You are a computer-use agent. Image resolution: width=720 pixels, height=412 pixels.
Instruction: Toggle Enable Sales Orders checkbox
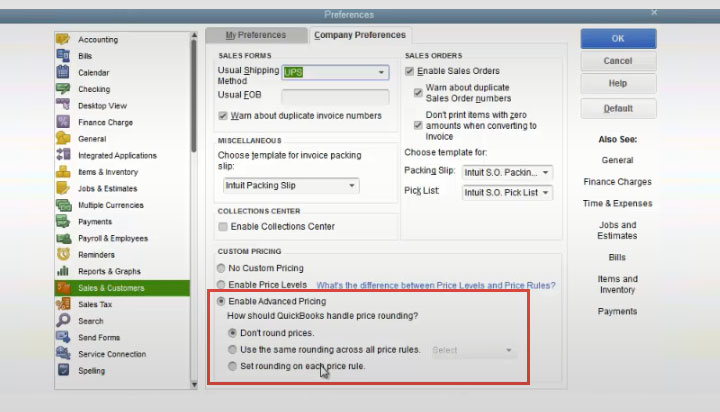(409, 72)
